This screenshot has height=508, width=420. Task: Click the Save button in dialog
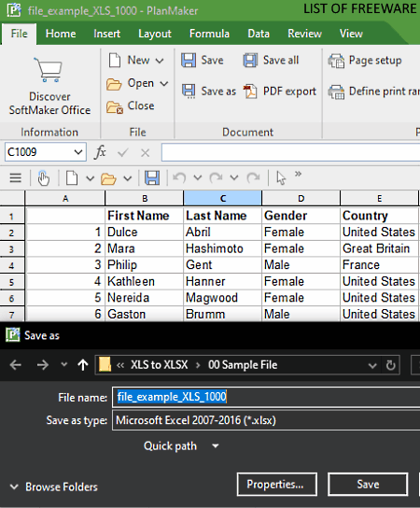pyautogui.click(x=368, y=485)
